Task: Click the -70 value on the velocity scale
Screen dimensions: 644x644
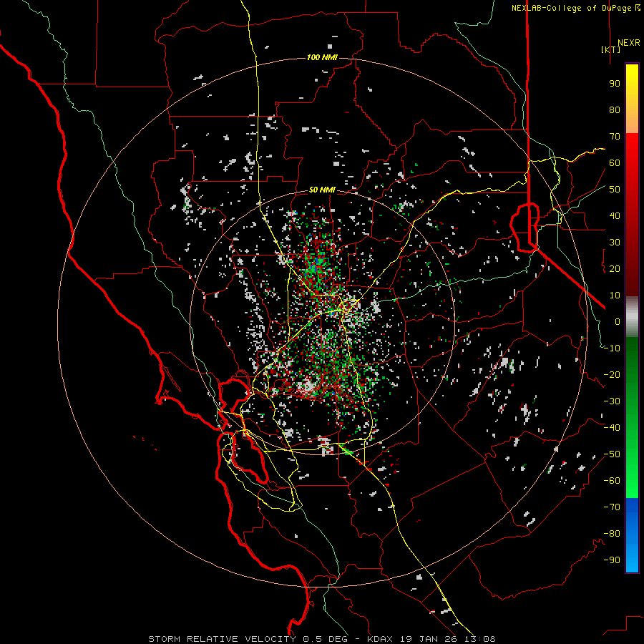Action: click(x=612, y=507)
